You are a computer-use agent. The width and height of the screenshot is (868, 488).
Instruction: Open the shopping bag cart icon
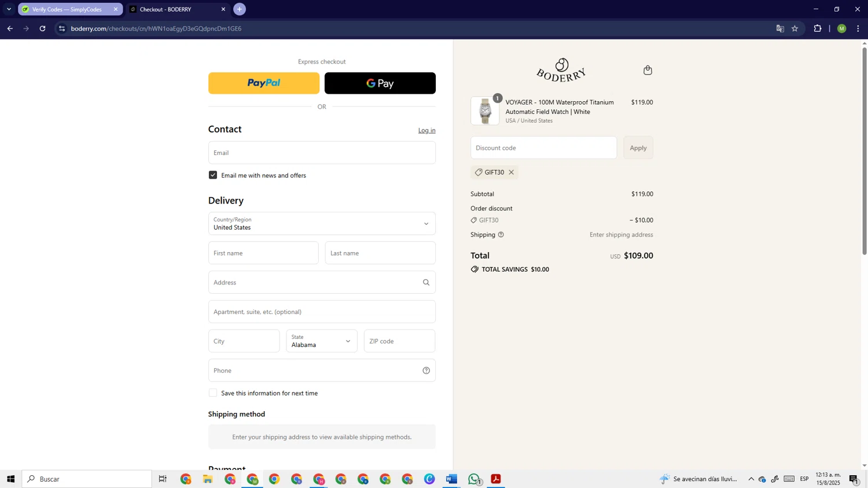pos(648,70)
